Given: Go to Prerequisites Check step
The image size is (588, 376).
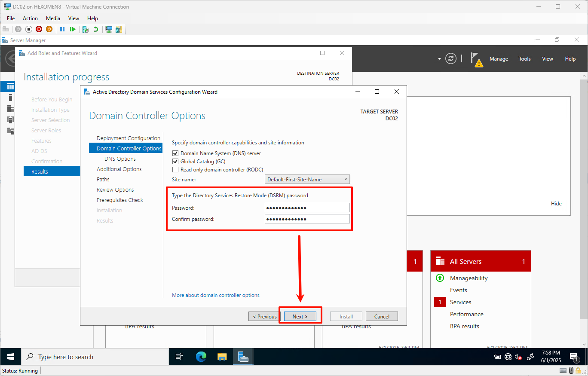Looking at the screenshot, I should 120,200.
